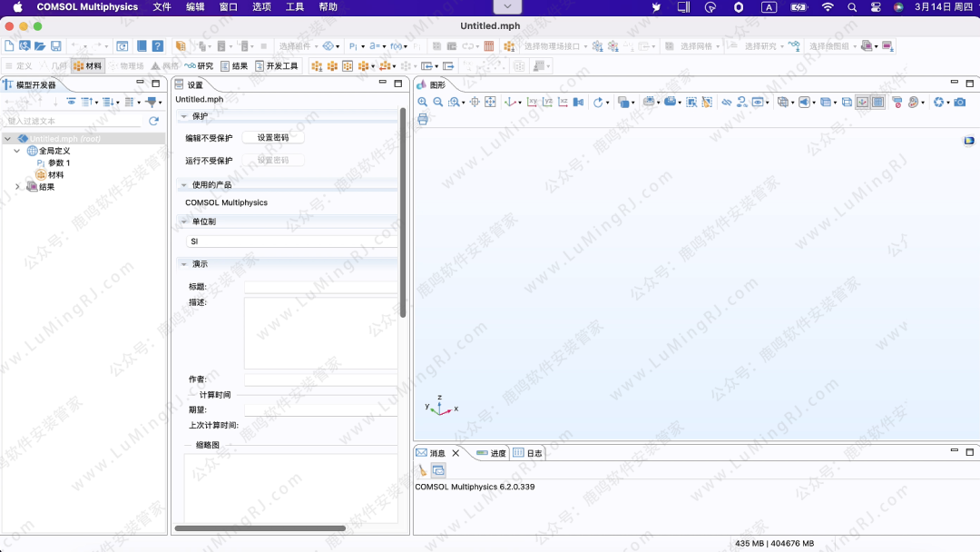Viewport: 980px width, 552px height.
Task: Collapse the 全局定义 tree node
Action: pos(17,151)
